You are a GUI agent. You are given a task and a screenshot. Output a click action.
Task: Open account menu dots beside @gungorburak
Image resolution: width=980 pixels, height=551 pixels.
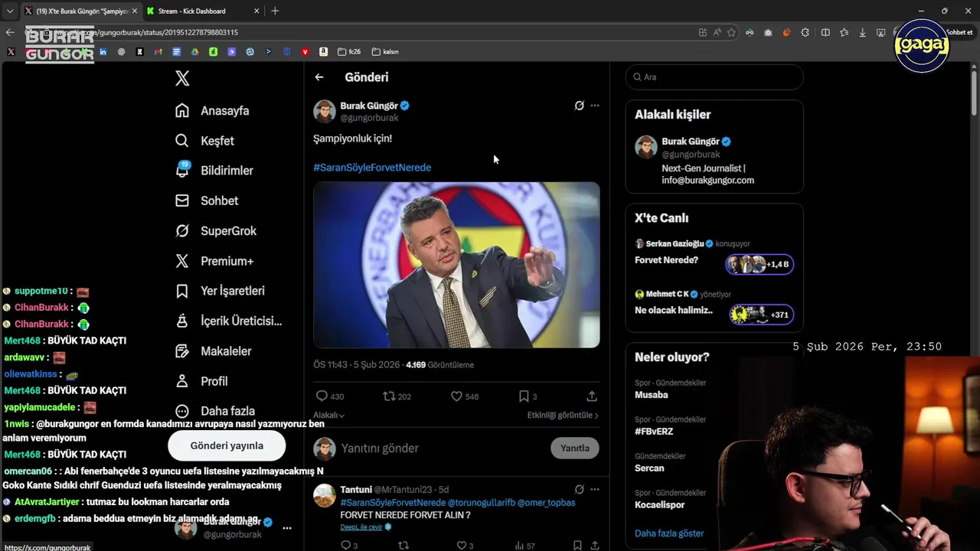click(x=287, y=528)
